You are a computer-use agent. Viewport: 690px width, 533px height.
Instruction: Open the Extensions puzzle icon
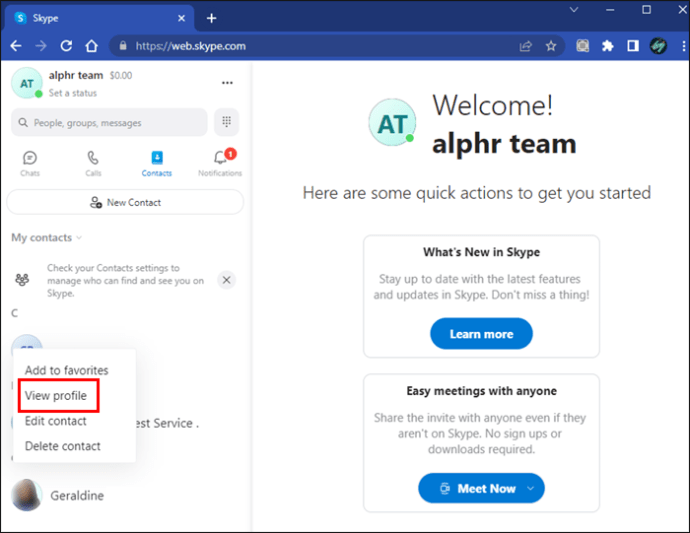click(x=607, y=46)
